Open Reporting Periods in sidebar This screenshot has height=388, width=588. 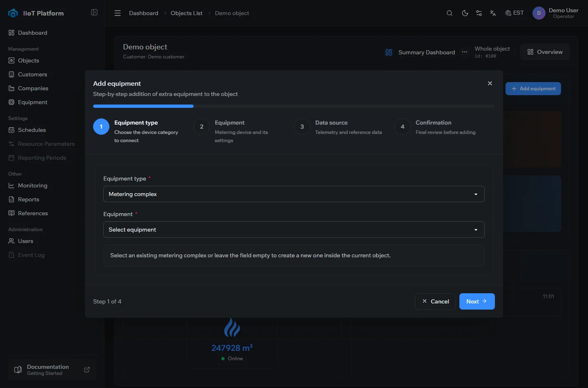pyautogui.click(x=42, y=158)
